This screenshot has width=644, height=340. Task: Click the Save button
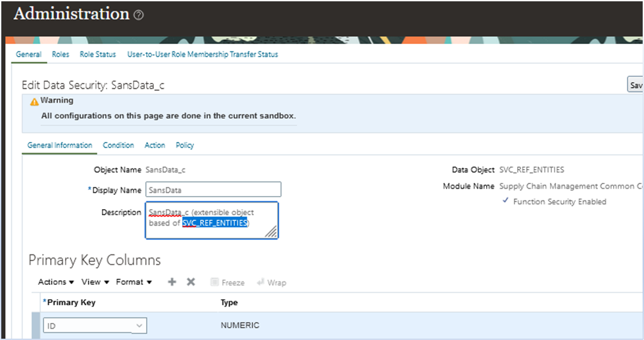point(635,85)
